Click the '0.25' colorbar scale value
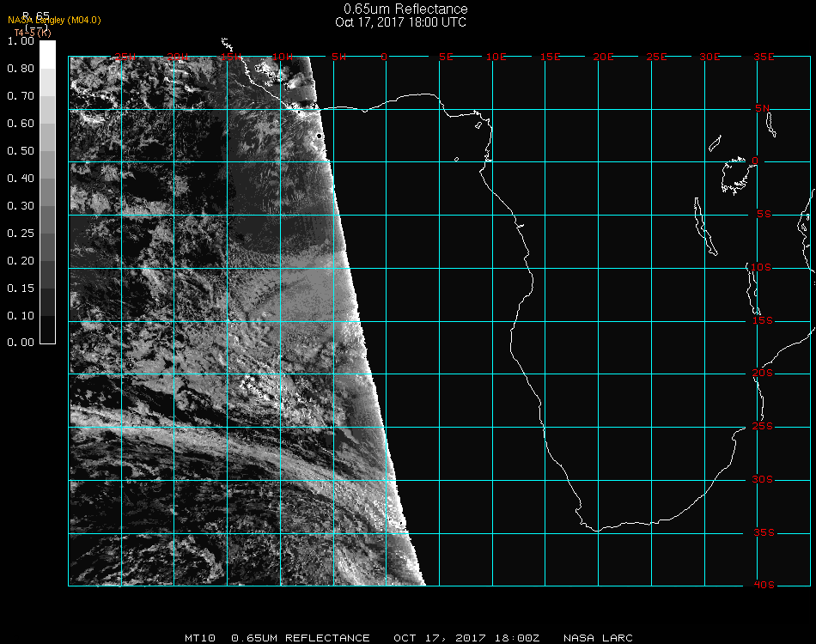This screenshot has height=644, width=816. (x=21, y=234)
